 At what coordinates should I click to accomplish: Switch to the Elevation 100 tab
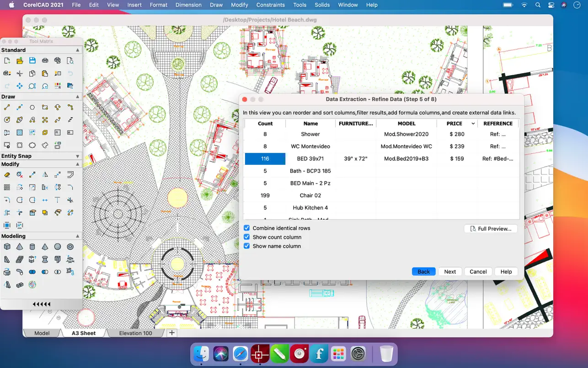click(135, 333)
